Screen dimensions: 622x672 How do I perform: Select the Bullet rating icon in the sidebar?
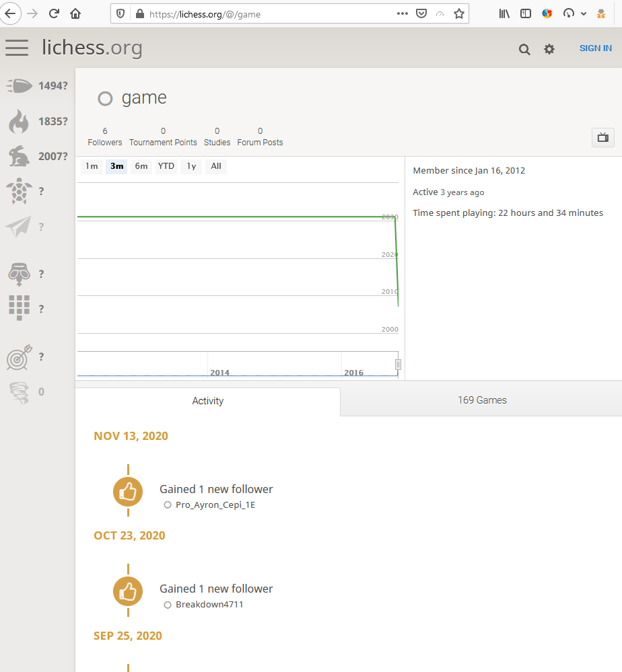point(19,86)
